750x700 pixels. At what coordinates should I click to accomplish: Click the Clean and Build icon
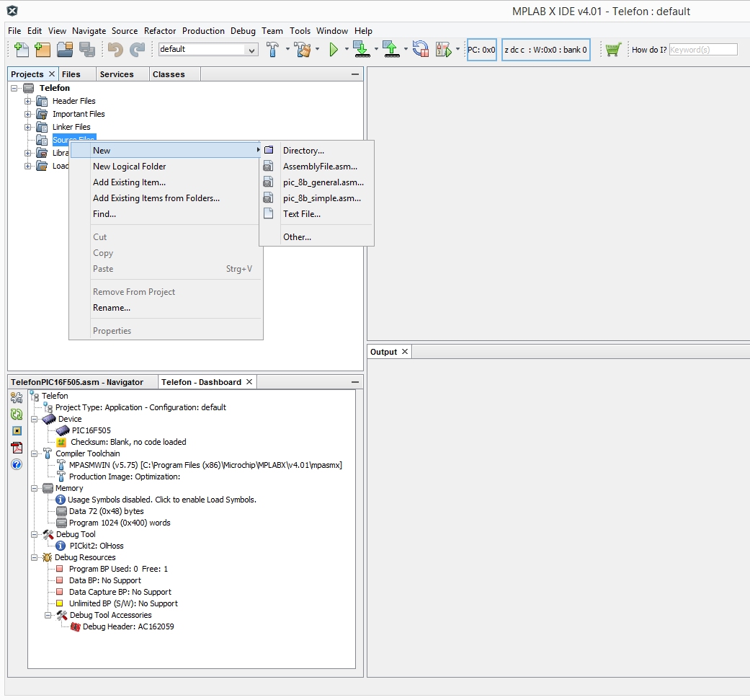pyautogui.click(x=303, y=49)
